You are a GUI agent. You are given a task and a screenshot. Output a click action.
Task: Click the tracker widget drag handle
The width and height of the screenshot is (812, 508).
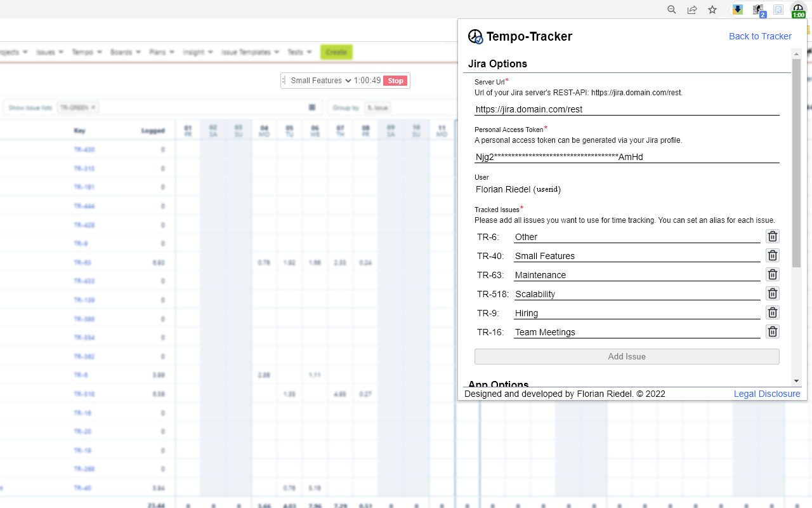point(284,81)
